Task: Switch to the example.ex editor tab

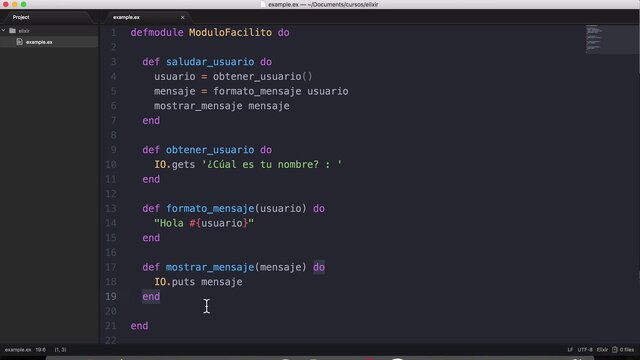Action: 127,17
